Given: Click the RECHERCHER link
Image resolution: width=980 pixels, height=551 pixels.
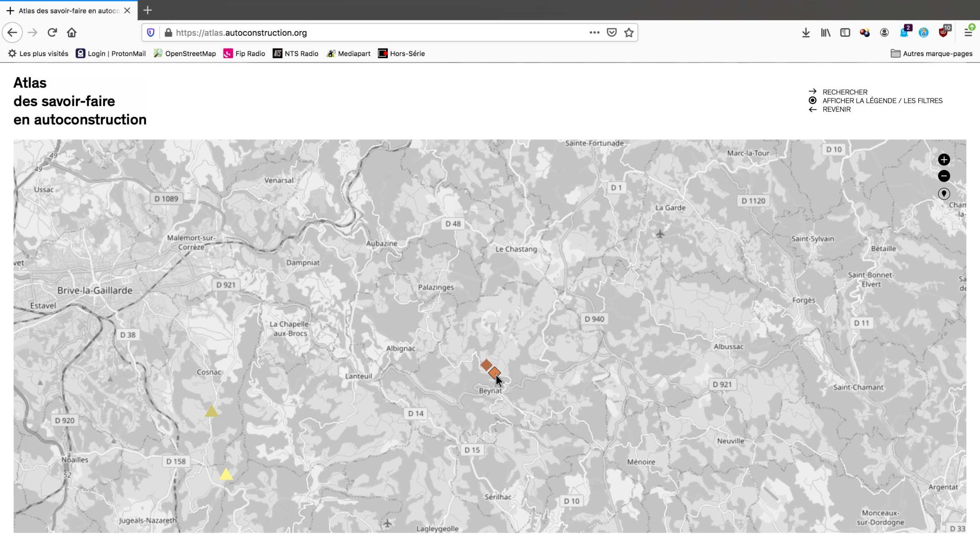Looking at the screenshot, I should pyautogui.click(x=845, y=92).
